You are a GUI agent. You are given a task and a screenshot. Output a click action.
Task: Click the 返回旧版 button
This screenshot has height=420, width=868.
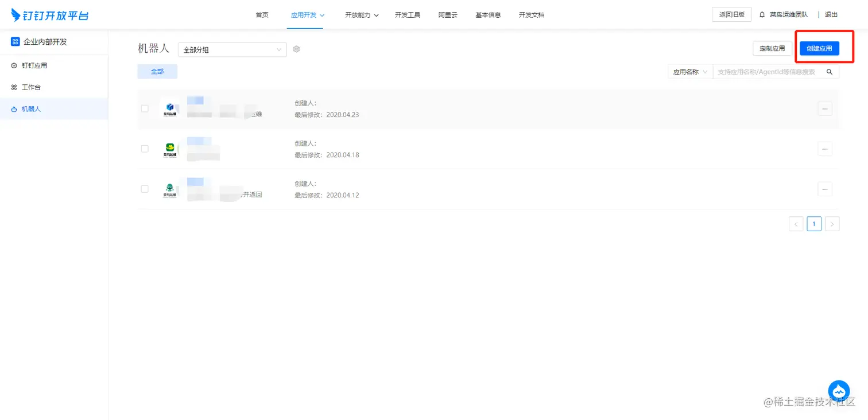click(732, 15)
